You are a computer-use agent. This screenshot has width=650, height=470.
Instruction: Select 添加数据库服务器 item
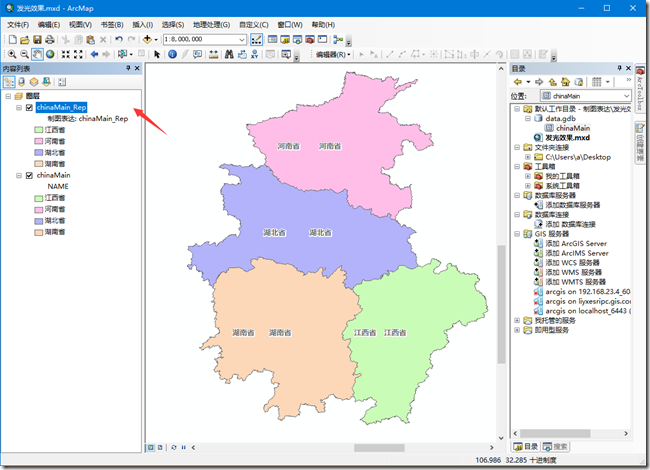567,205
